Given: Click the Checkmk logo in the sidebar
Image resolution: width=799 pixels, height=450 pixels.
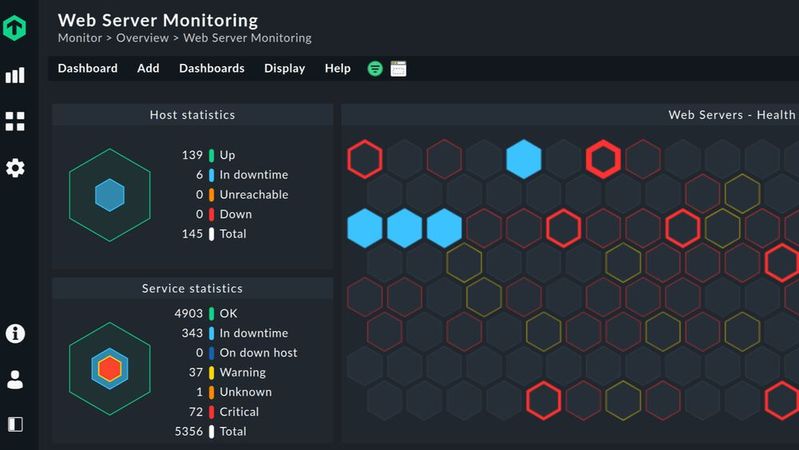Looking at the screenshot, I should click(x=14, y=28).
